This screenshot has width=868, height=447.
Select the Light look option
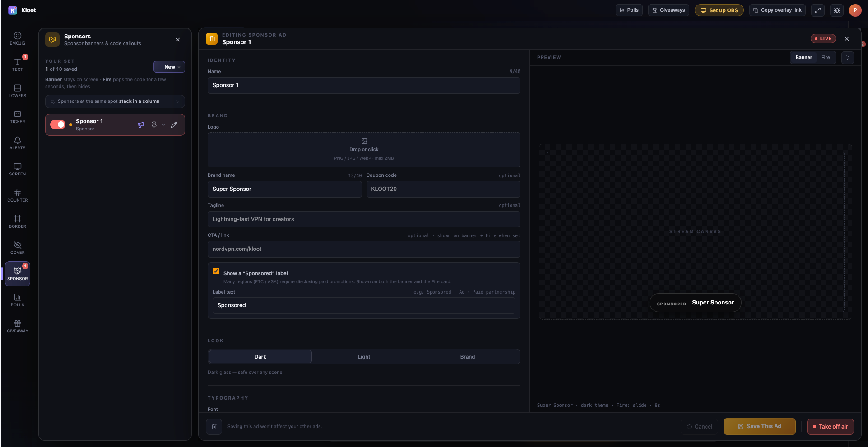coord(364,357)
